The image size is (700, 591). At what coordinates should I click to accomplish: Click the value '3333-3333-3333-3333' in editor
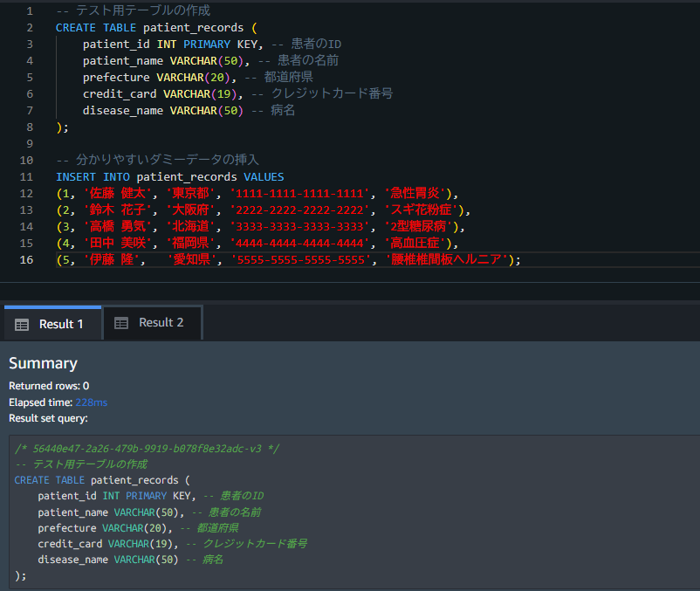click(x=299, y=226)
